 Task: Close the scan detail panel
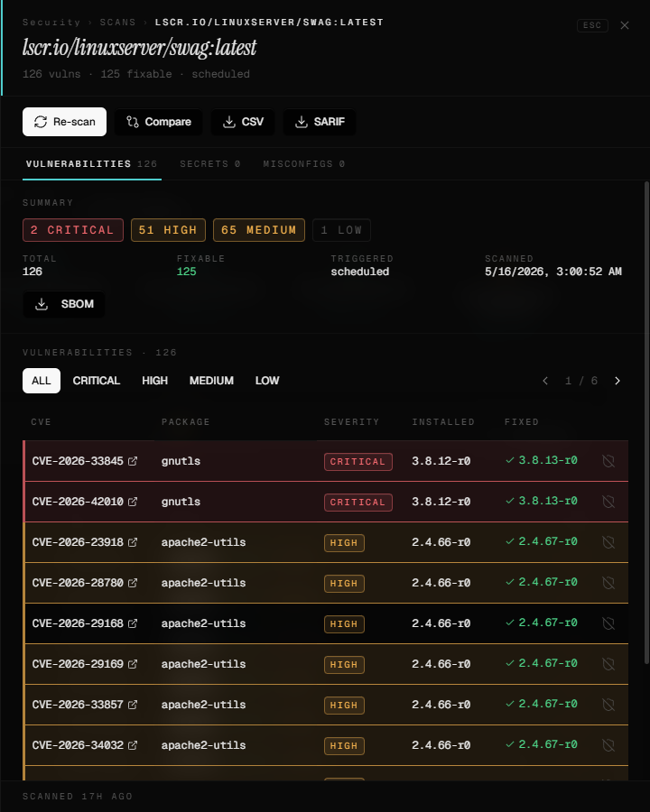point(625,25)
